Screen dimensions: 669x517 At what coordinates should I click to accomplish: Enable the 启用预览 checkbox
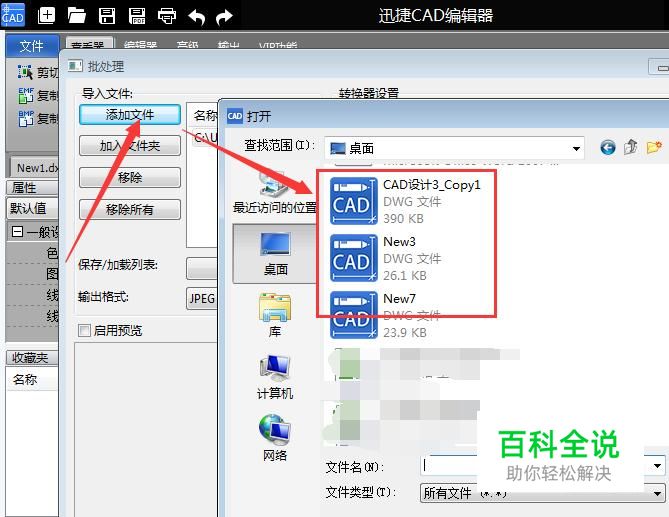tap(84, 330)
